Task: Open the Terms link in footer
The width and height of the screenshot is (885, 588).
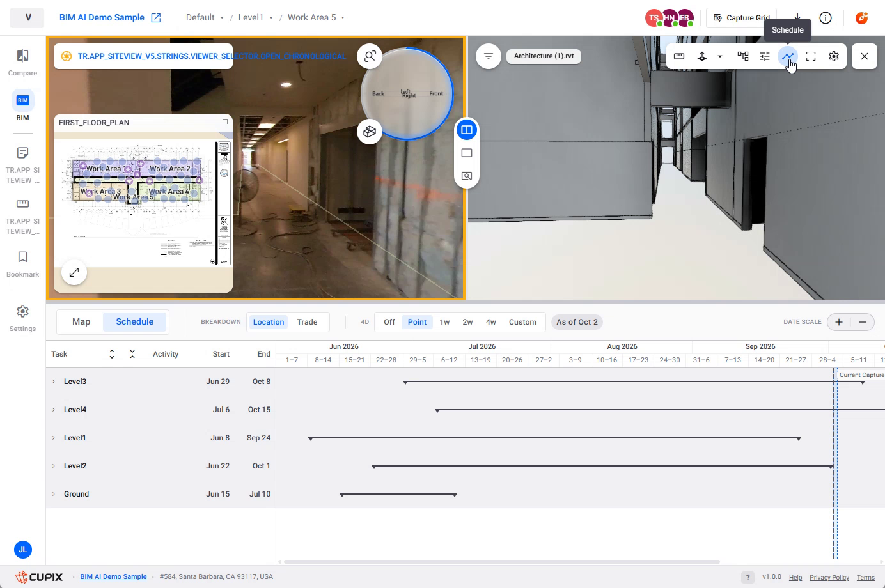Action: click(866, 577)
